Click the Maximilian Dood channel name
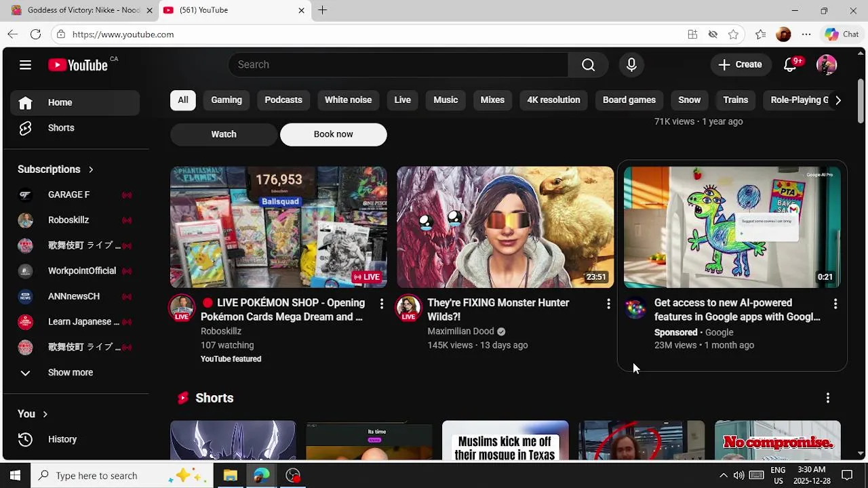The height and width of the screenshot is (488, 868). pos(460,331)
